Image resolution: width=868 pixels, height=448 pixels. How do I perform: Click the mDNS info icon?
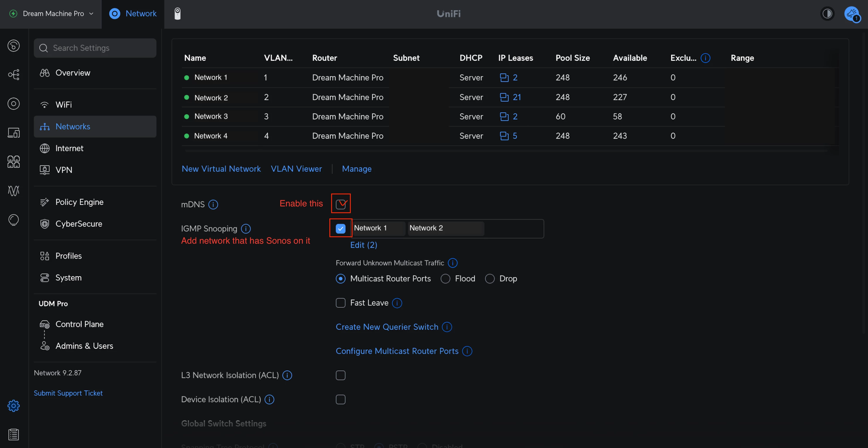pyautogui.click(x=213, y=204)
